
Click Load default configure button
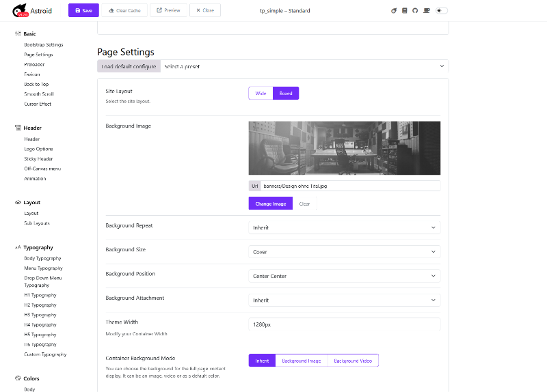click(x=129, y=66)
